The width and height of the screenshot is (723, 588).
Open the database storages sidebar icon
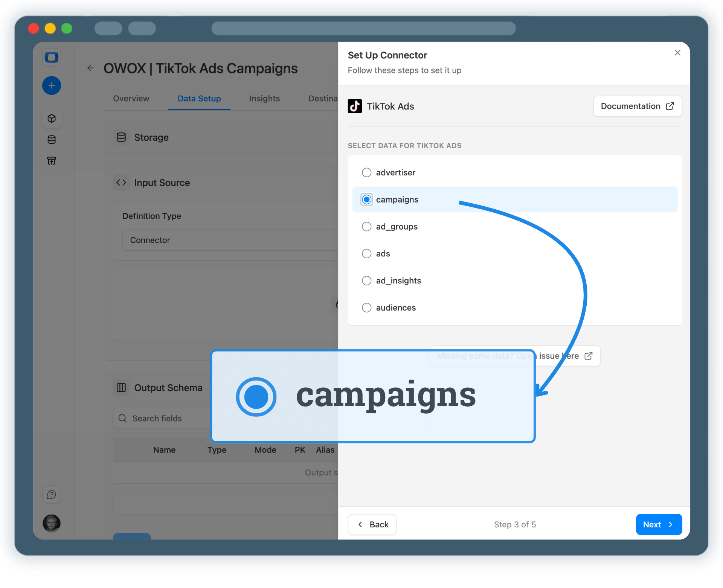click(x=52, y=140)
